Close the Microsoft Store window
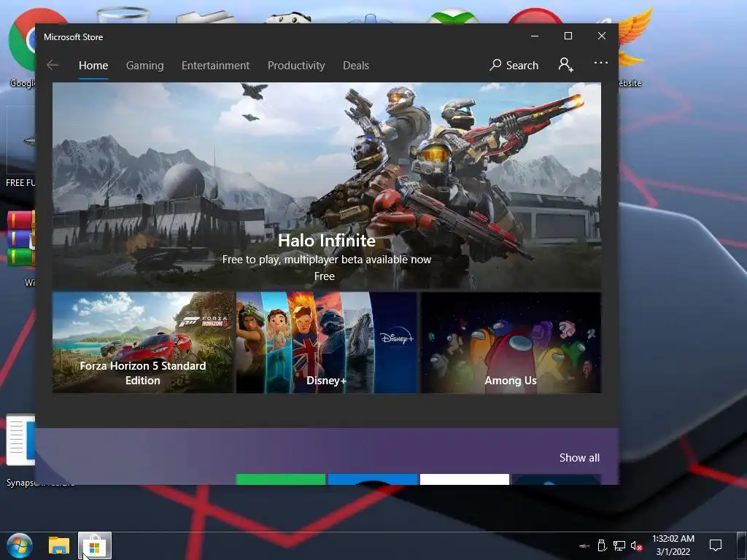 pos(602,36)
